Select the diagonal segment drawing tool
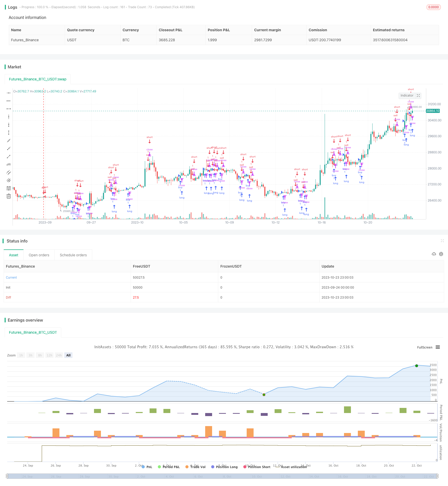 [9, 156]
